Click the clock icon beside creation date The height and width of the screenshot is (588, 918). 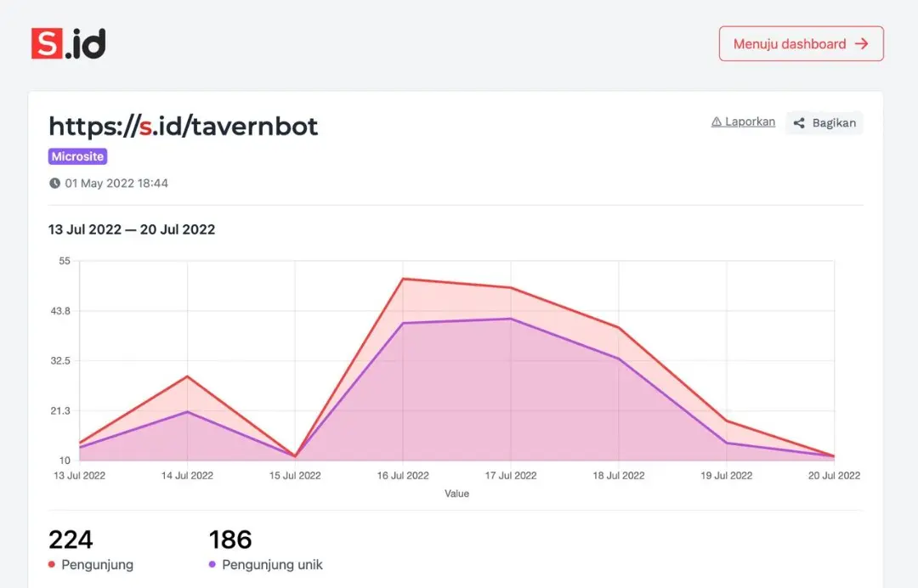54,183
